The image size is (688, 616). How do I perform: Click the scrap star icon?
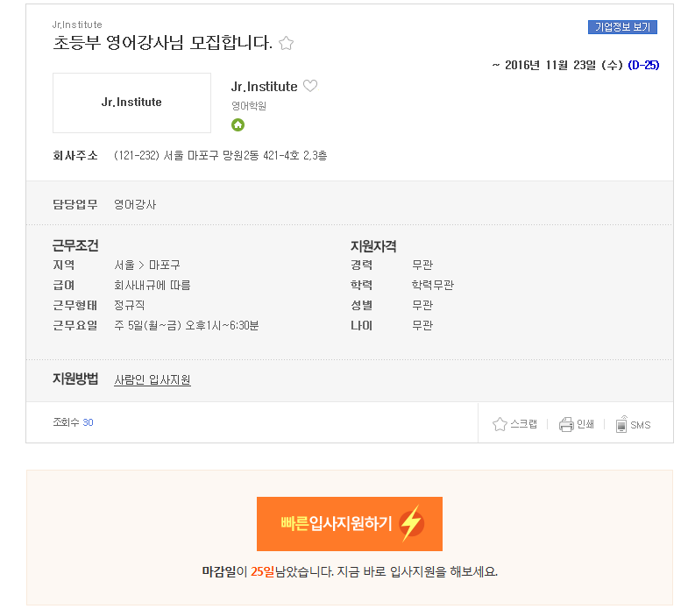pos(500,424)
